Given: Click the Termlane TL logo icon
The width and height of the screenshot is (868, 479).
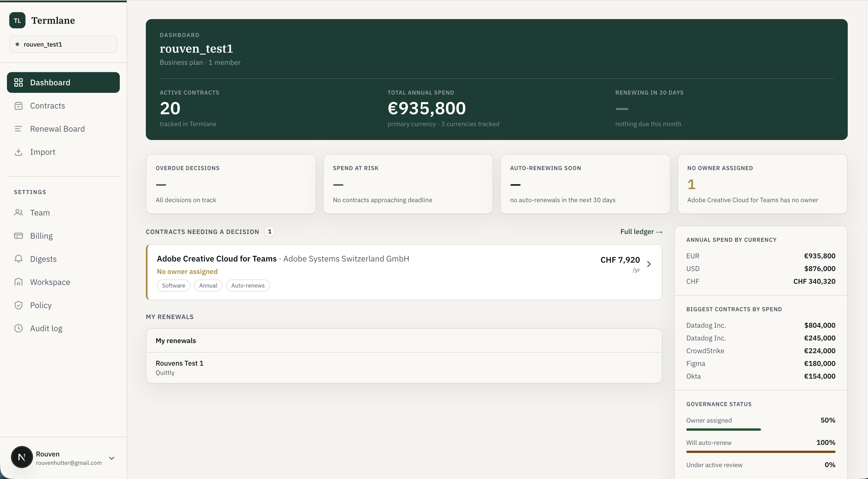Looking at the screenshot, I should 17,20.
